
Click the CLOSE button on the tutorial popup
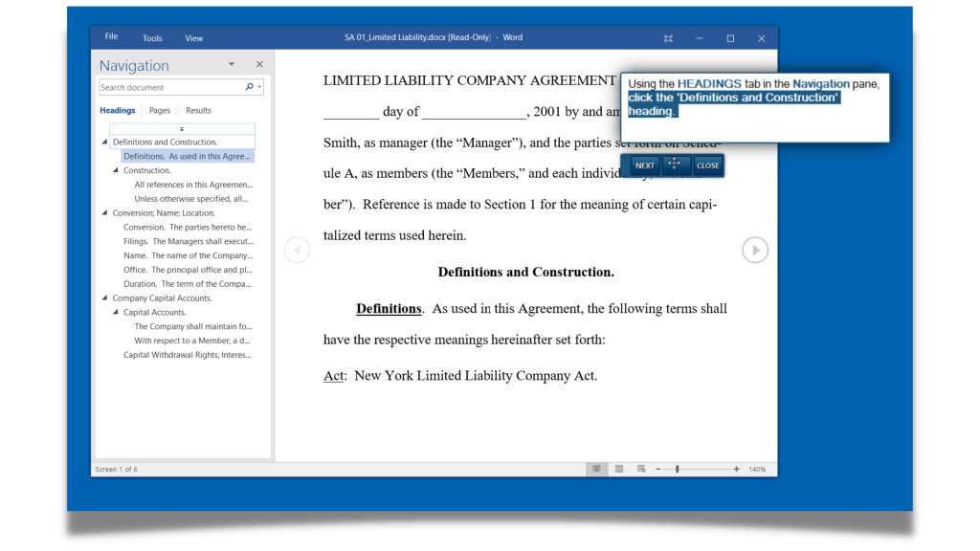coord(706,165)
